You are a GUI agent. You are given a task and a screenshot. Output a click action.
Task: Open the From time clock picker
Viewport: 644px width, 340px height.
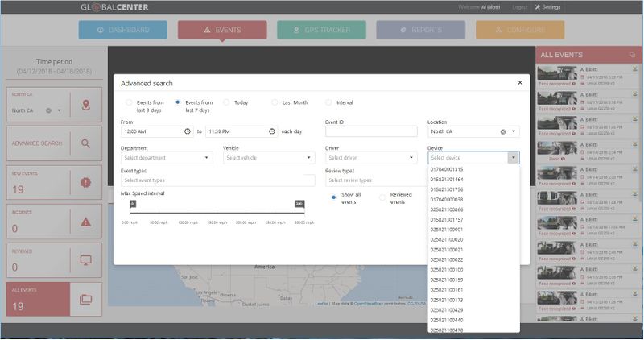[x=188, y=131]
